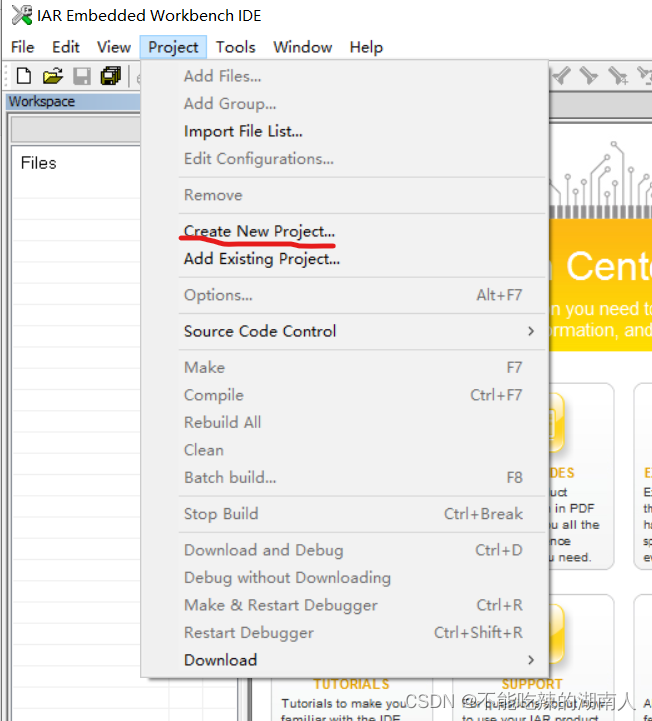Screen dimensions: 652x721
Task: Select Batch build... entry
Action: 344,477
